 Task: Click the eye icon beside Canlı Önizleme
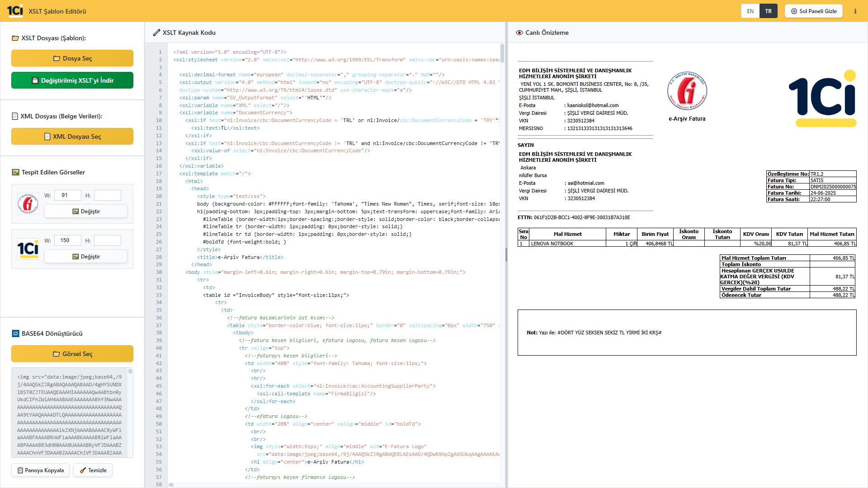519,33
